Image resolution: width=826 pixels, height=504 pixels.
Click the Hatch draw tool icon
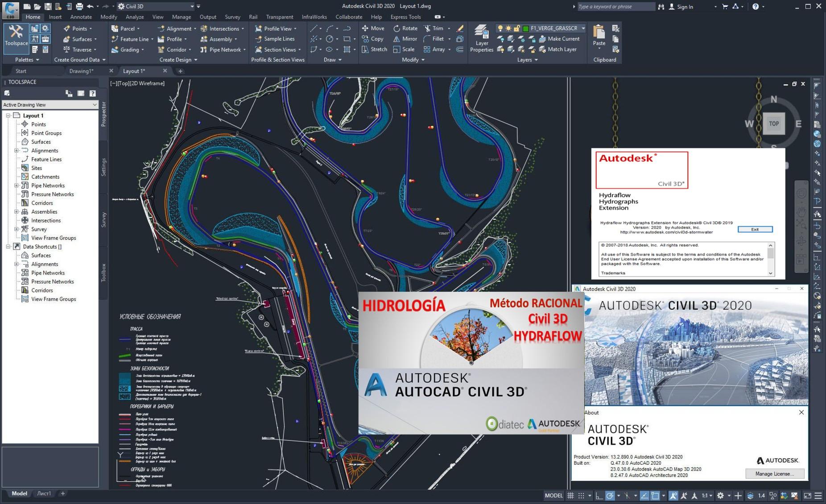click(x=347, y=49)
